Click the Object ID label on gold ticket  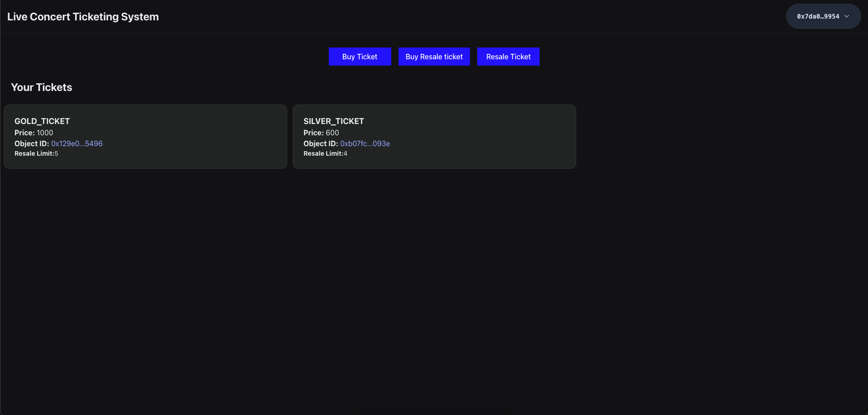tap(32, 143)
